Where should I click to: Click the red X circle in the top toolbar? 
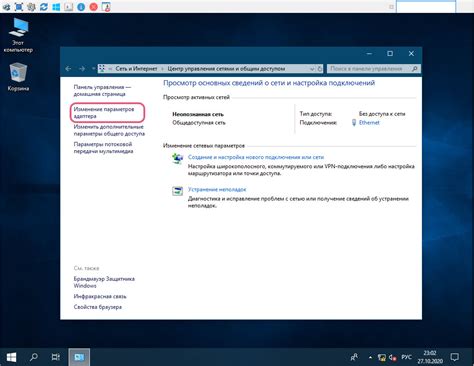(94, 7)
